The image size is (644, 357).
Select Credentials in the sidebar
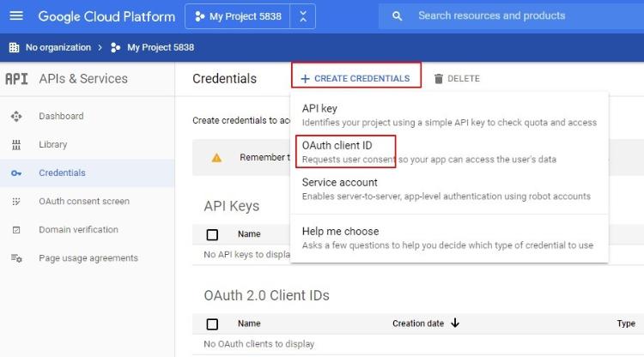(87, 173)
